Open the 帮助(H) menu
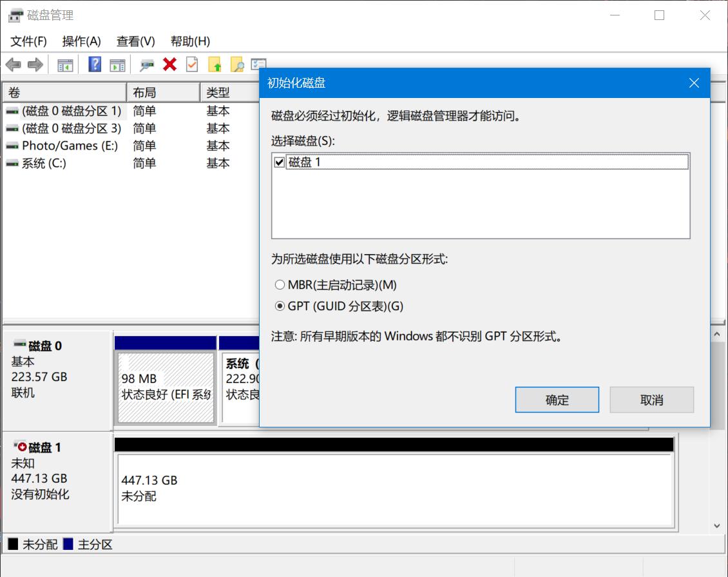Image resolution: width=728 pixels, height=577 pixels. click(x=187, y=41)
